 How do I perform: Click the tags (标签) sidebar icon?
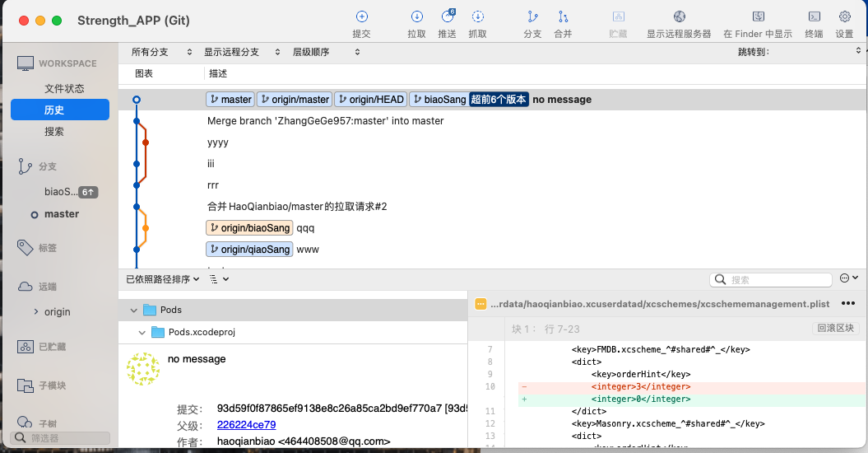coord(25,248)
